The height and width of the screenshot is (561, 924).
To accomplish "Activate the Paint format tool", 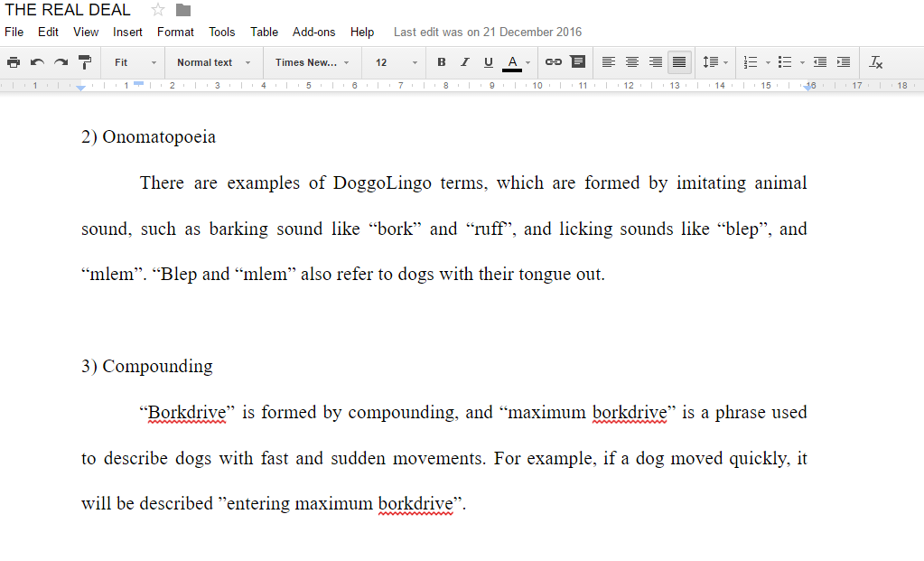I will point(85,62).
